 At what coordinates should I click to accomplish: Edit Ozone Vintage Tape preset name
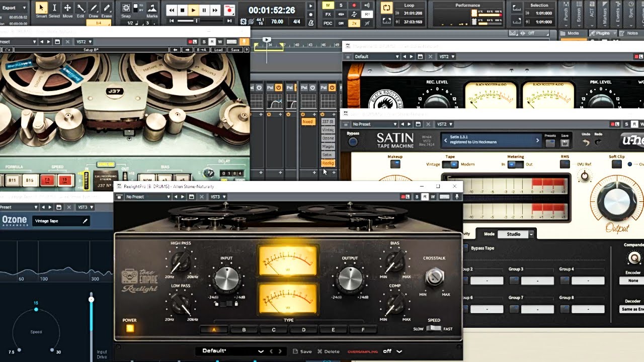pyautogui.click(x=85, y=221)
